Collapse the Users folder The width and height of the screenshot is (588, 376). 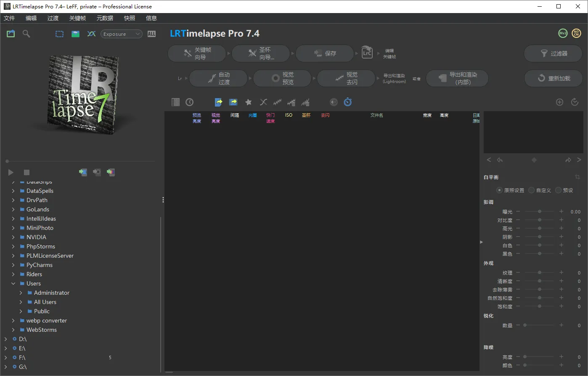point(13,283)
